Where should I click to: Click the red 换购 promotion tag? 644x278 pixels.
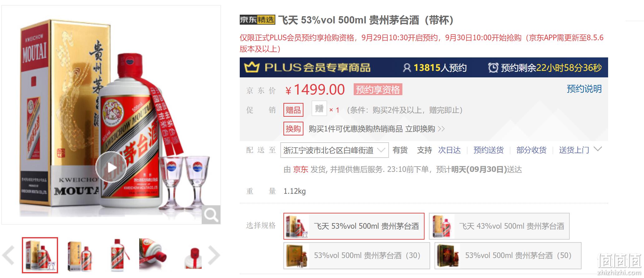tap(293, 129)
